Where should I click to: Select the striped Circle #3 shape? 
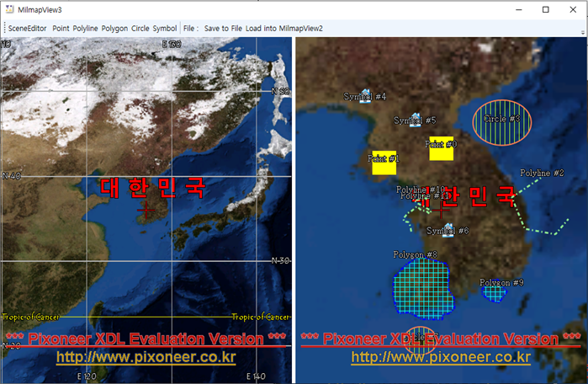pyautogui.click(x=501, y=122)
